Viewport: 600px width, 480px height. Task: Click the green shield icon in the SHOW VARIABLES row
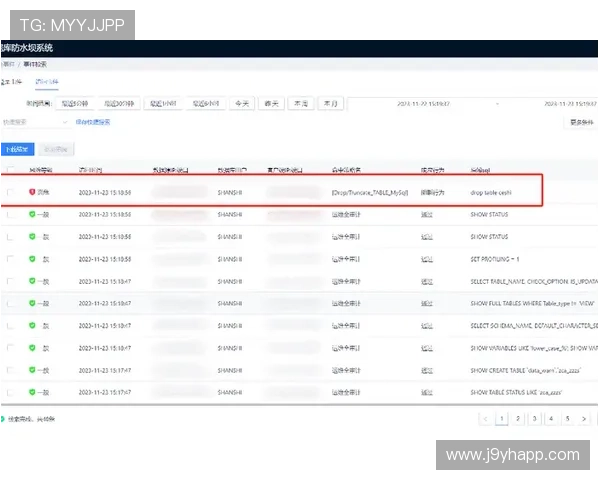(32, 347)
